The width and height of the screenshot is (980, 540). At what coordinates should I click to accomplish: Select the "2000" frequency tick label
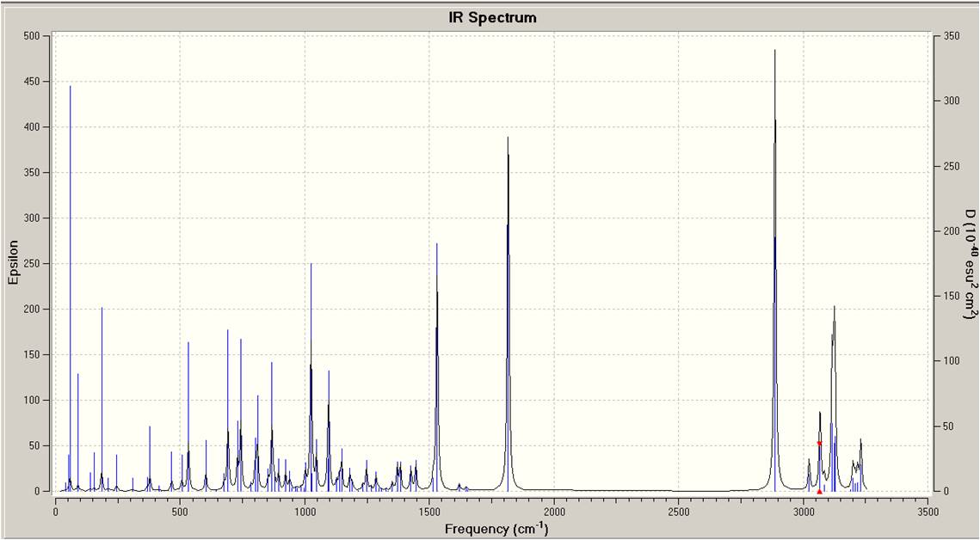click(x=554, y=512)
